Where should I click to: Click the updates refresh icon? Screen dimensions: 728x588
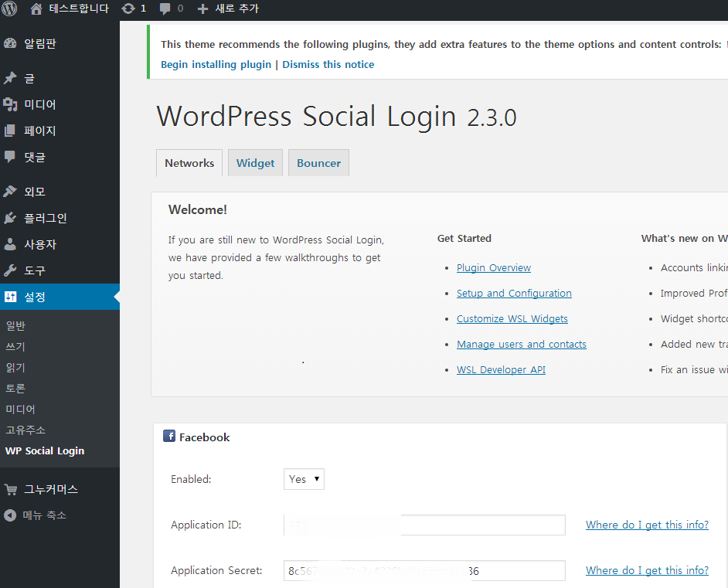click(x=128, y=8)
